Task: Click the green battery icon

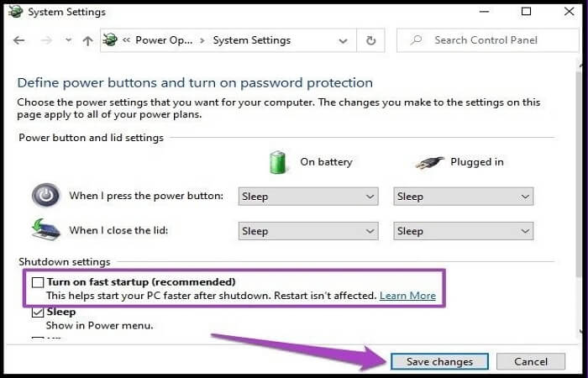Action: 278,161
